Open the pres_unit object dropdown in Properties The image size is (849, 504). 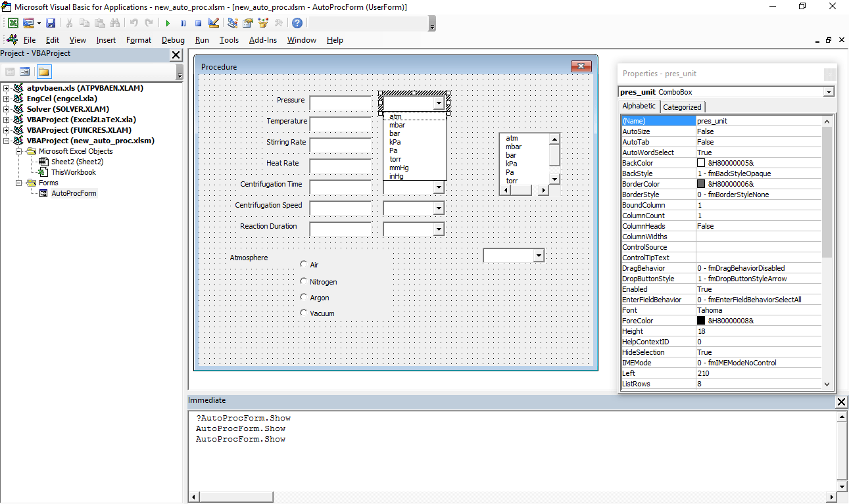tap(828, 92)
